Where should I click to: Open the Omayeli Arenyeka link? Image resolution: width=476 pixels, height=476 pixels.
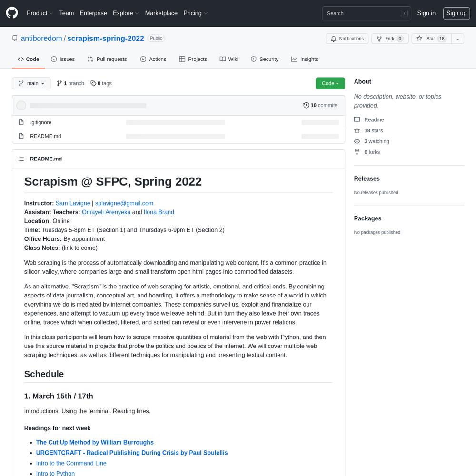click(x=106, y=212)
